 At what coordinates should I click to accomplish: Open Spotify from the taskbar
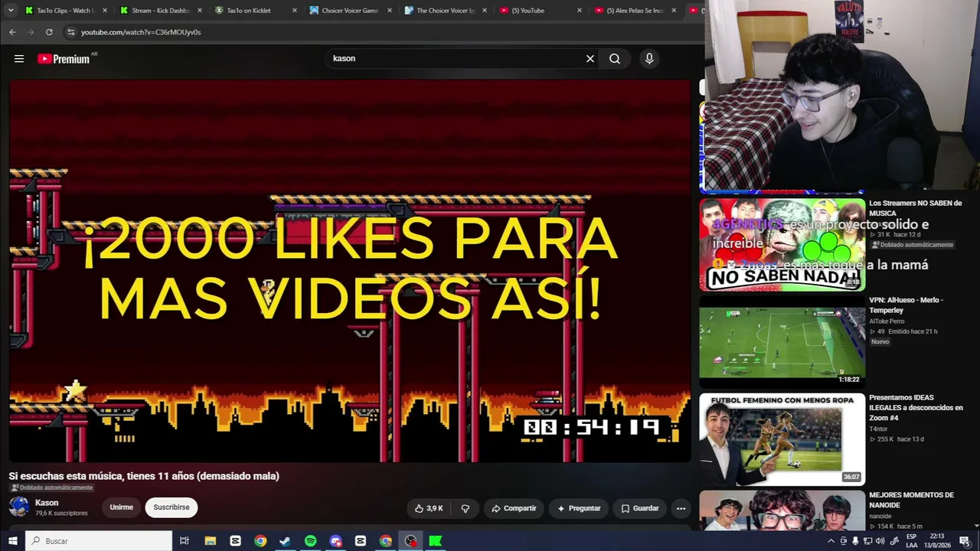(x=310, y=541)
